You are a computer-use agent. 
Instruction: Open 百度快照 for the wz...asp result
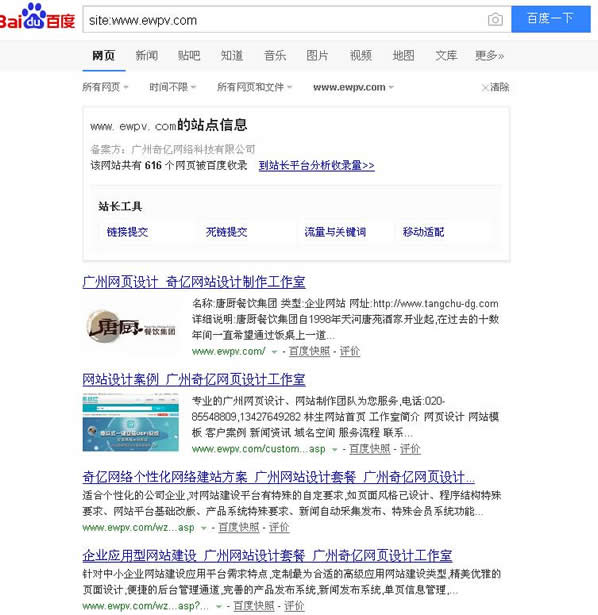pyautogui.click(x=239, y=528)
